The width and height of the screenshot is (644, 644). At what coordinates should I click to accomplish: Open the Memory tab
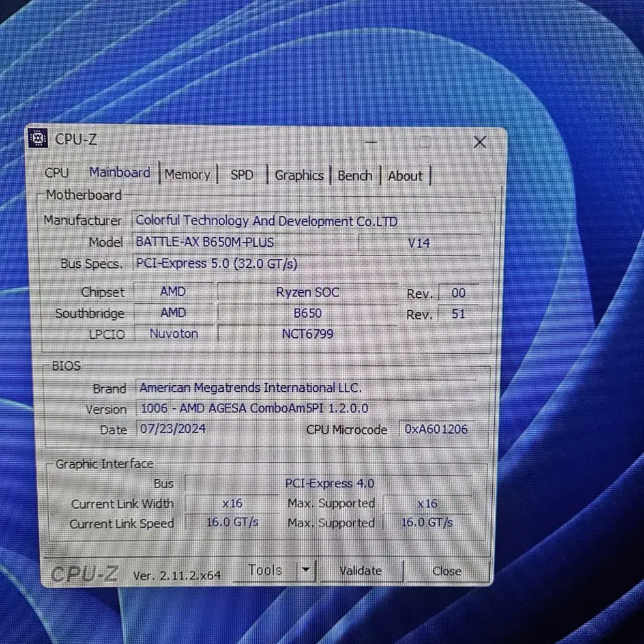pos(187,175)
